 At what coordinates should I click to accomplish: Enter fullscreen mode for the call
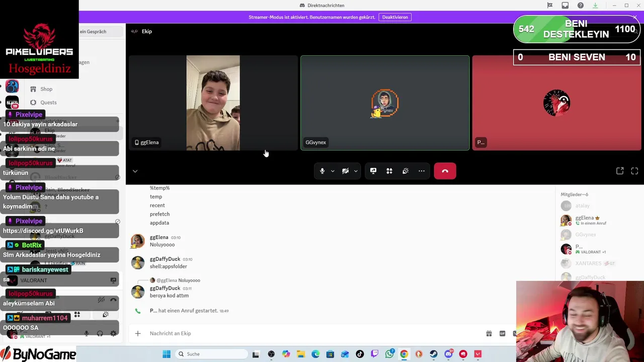pos(634,171)
